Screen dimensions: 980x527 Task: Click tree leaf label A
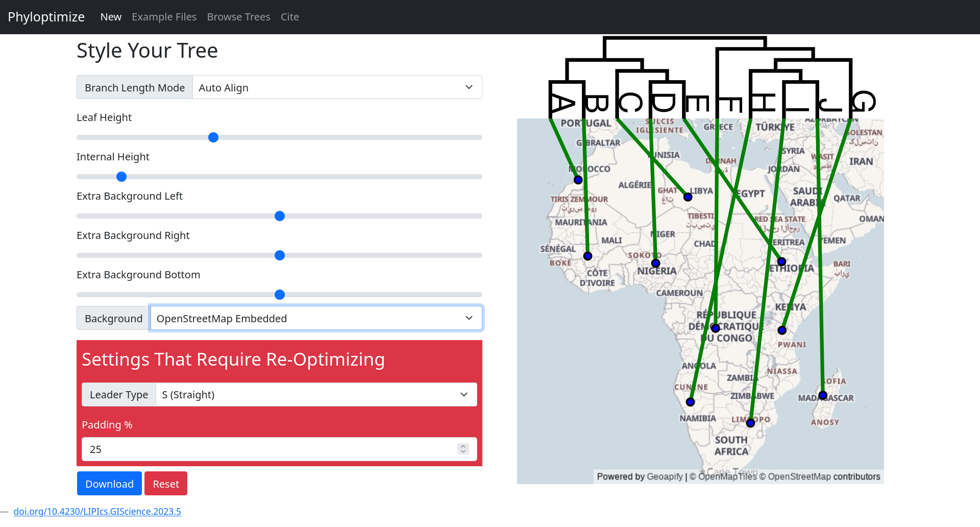click(x=562, y=104)
